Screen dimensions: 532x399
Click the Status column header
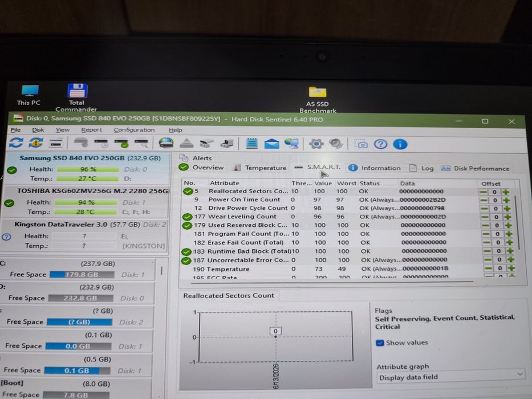[x=369, y=183]
